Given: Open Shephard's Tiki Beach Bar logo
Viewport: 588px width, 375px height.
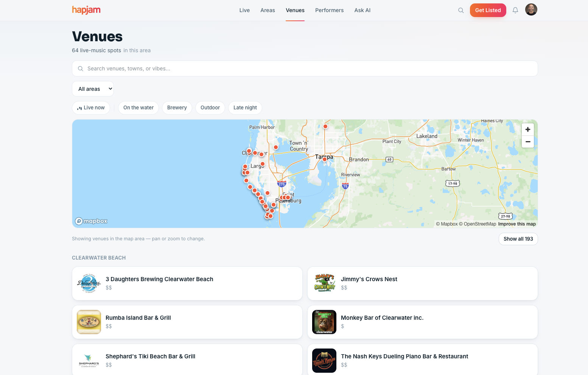Looking at the screenshot, I should click(x=89, y=361).
